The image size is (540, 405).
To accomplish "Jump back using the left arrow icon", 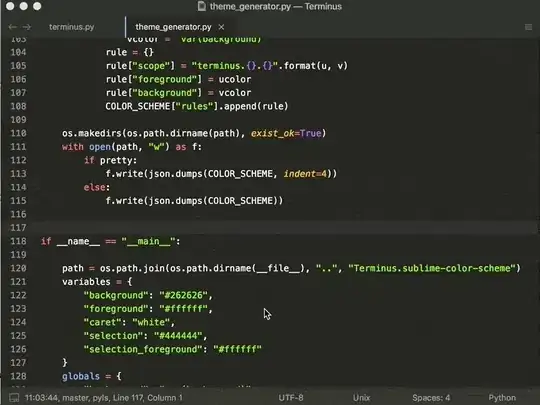I will (12, 27).
